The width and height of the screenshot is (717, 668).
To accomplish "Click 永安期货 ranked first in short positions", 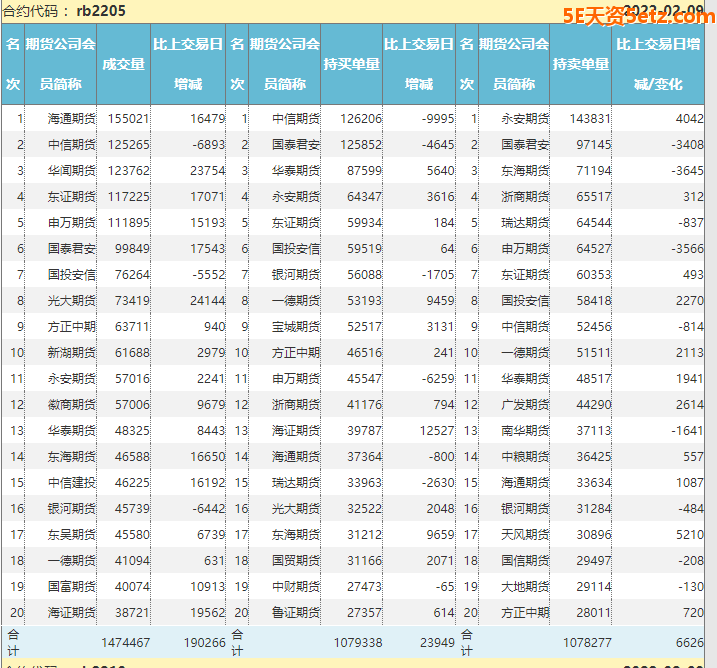I will pos(524,118).
